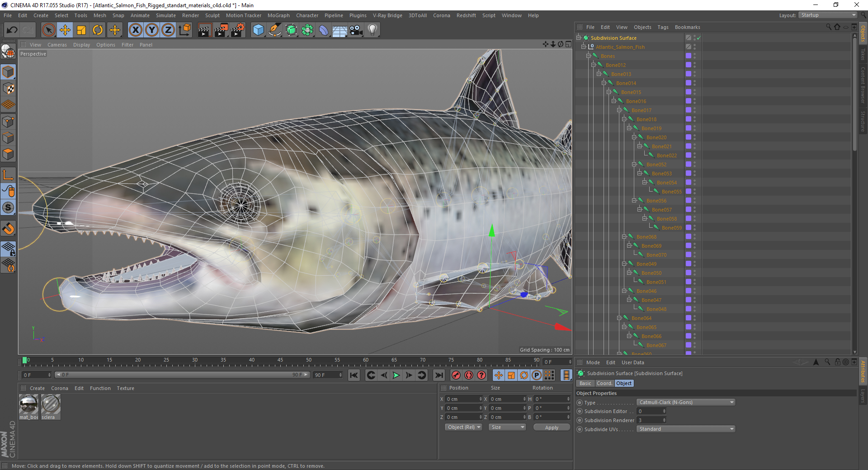Open the cube primitive tool
Screen dimensions: 868x470
point(259,30)
